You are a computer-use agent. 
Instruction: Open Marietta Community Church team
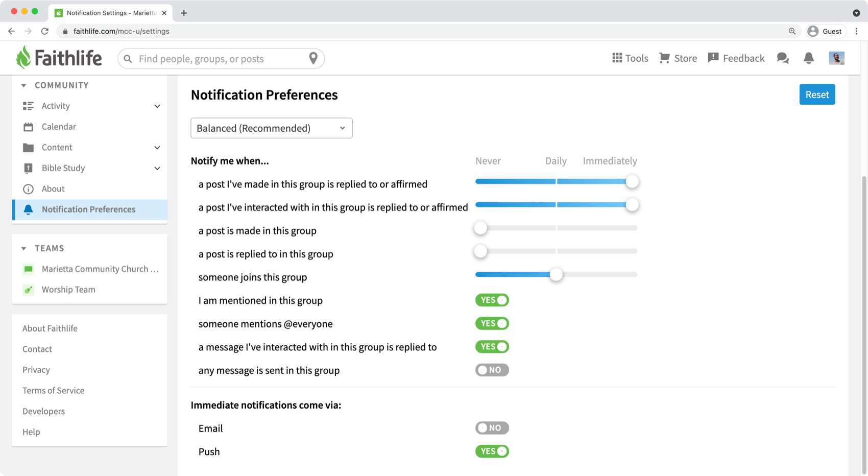(x=89, y=269)
